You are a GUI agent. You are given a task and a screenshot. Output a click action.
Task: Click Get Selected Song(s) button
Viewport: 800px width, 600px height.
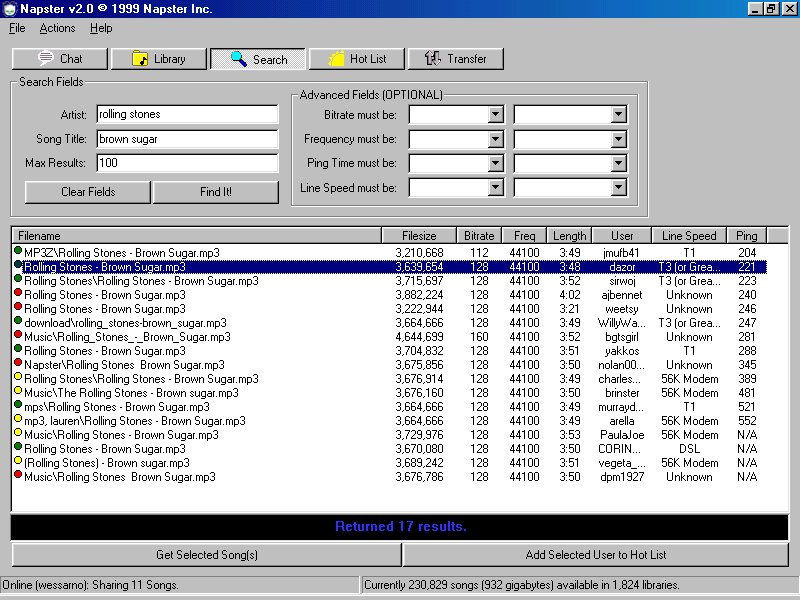206,555
